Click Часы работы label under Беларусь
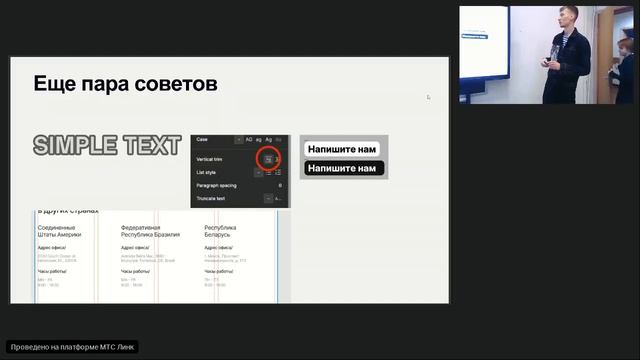The height and width of the screenshot is (360, 640). click(x=219, y=271)
